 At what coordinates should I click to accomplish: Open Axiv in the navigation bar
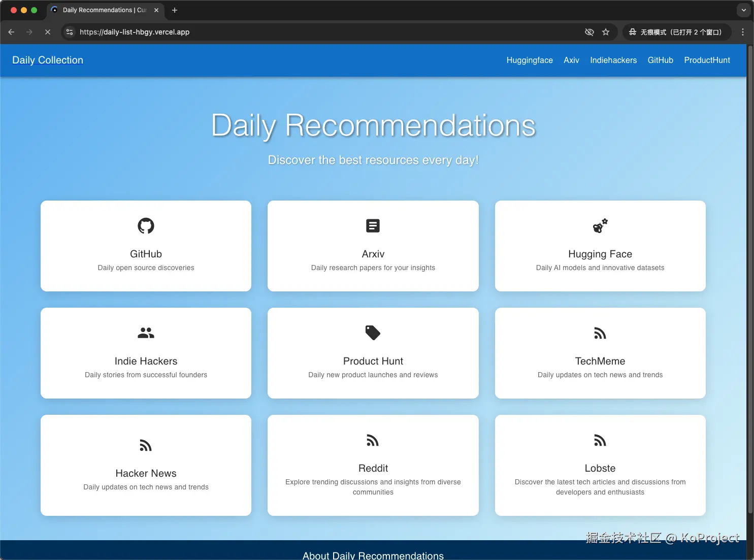tap(571, 60)
